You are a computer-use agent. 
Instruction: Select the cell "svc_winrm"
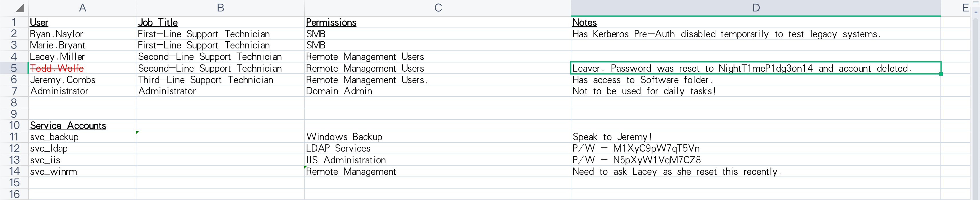(x=82, y=171)
